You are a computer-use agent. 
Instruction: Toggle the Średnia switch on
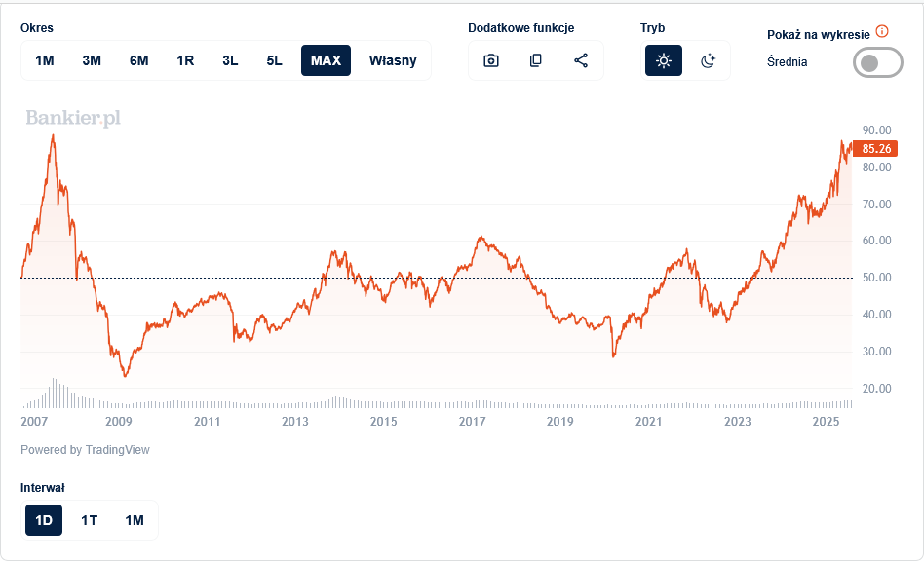point(877,62)
